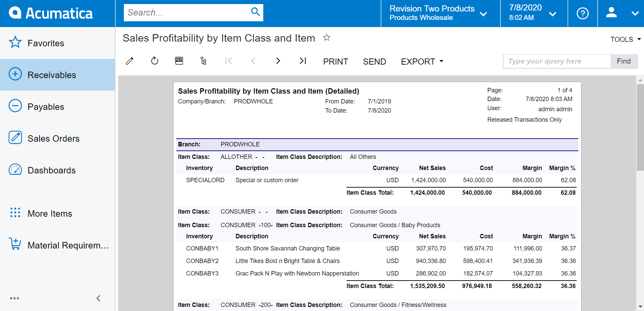Click the report title 'Sales Profitability by Item Class and Item (Detailed)'
This screenshot has width=644, height=311.
click(x=268, y=91)
